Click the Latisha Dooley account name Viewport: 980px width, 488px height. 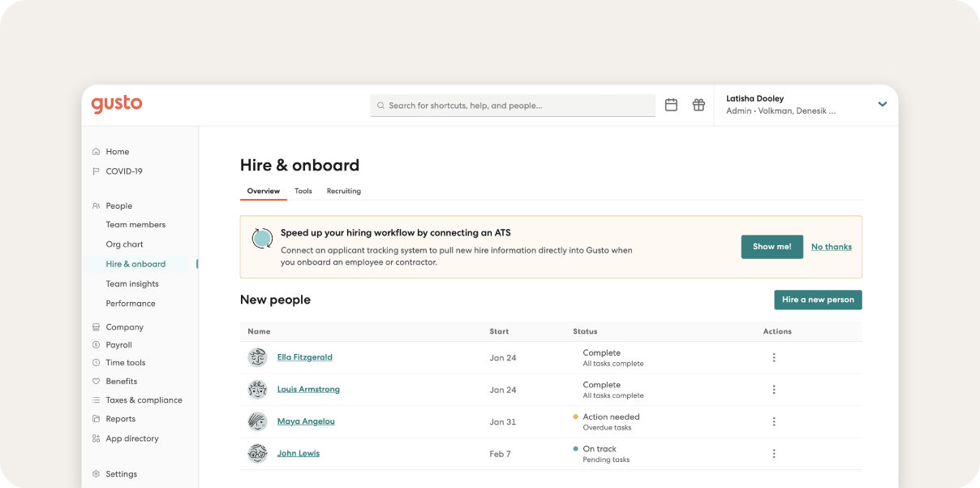[x=754, y=98]
